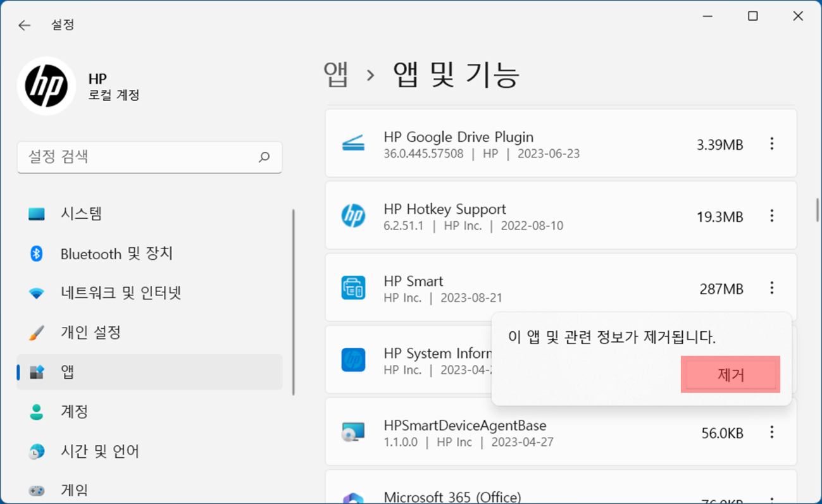The height and width of the screenshot is (504, 822).
Task: Click the HP System Information app icon
Action: tap(353, 360)
